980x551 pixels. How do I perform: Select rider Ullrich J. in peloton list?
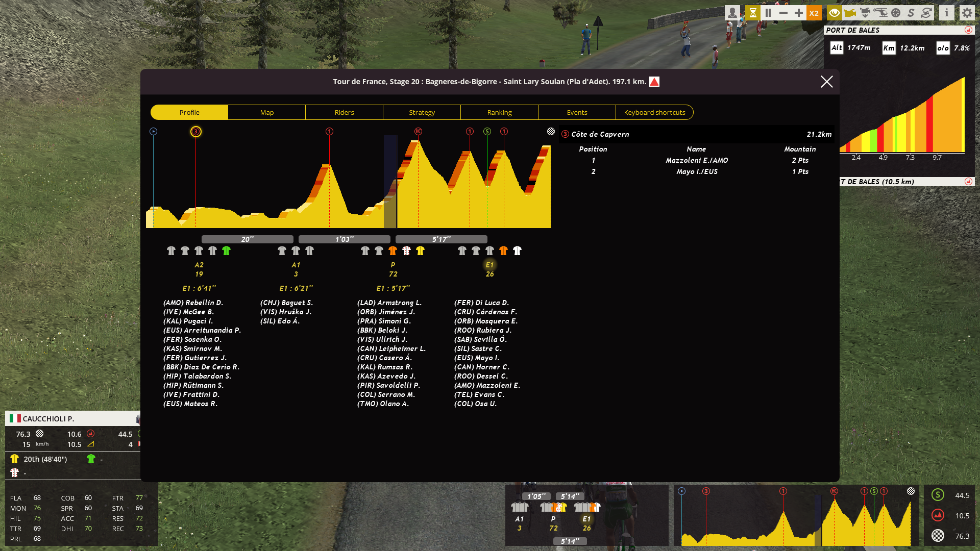[382, 339]
